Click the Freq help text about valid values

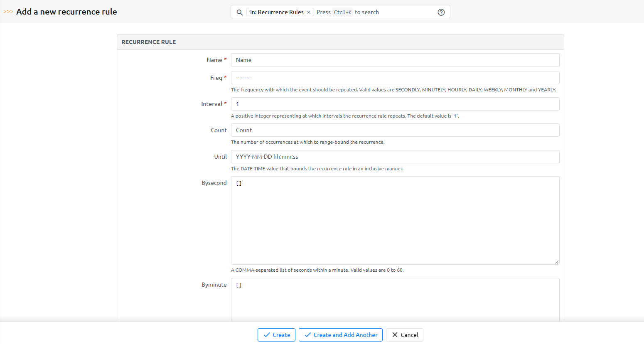(x=393, y=90)
